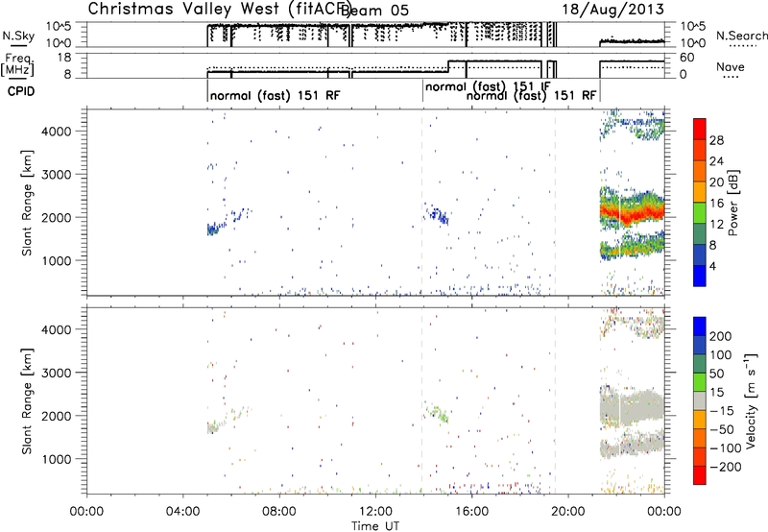768x532 pixels.
Task: Click the "08:00" time tick label
Action: (279, 512)
